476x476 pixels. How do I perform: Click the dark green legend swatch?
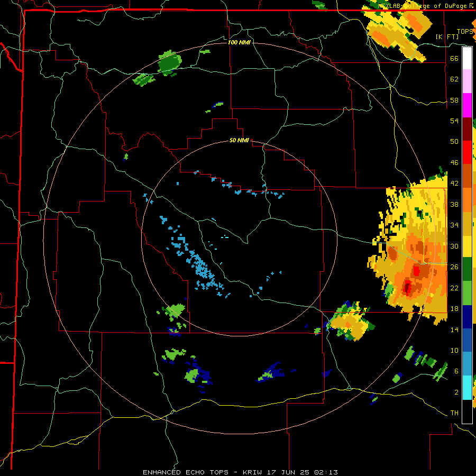(467, 269)
